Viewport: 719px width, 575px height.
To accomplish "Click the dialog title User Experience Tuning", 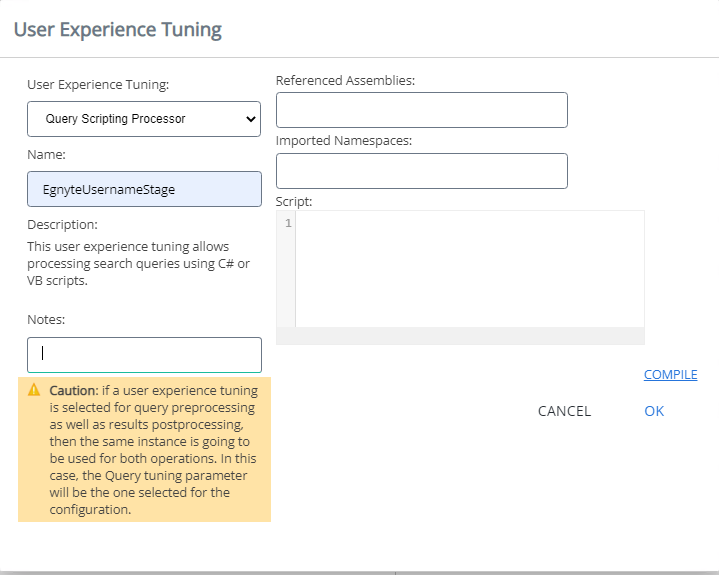I will [117, 29].
